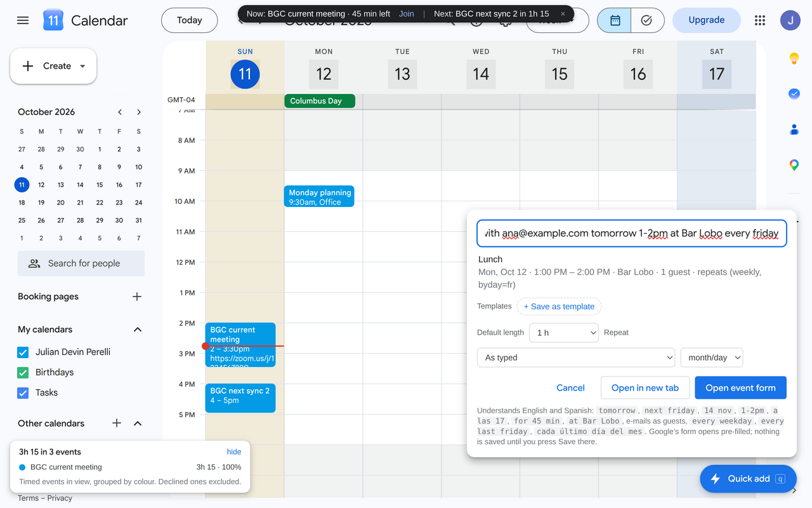Viewport: 812px width, 508px height.
Task: Cancel the quick add dialog
Action: click(570, 388)
